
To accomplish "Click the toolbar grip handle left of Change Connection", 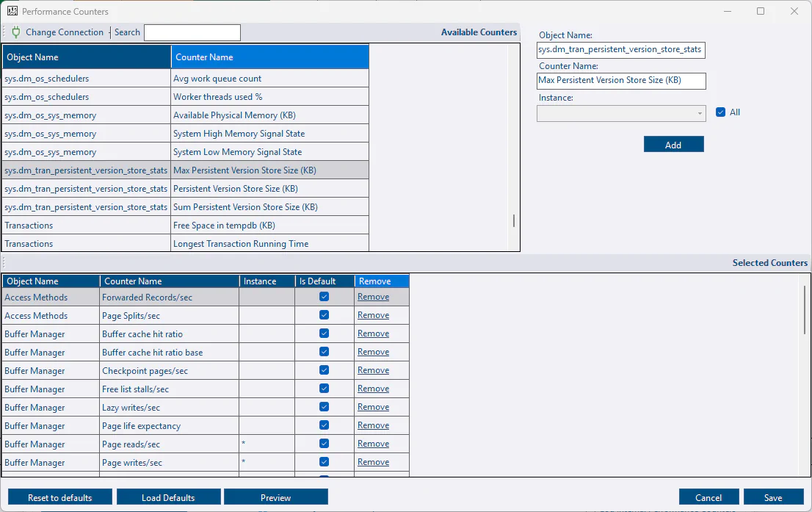I will pyautogui.click(x=4, y=32).
